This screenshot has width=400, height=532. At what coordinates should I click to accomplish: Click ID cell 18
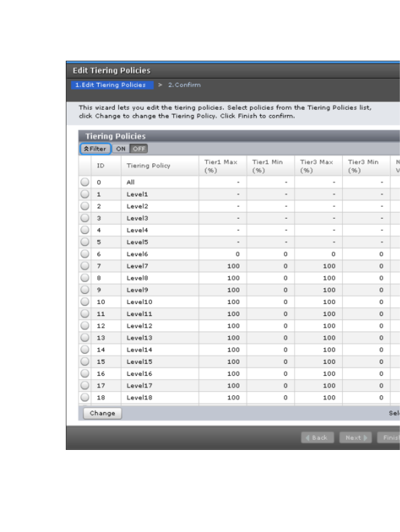pos(101,397)
